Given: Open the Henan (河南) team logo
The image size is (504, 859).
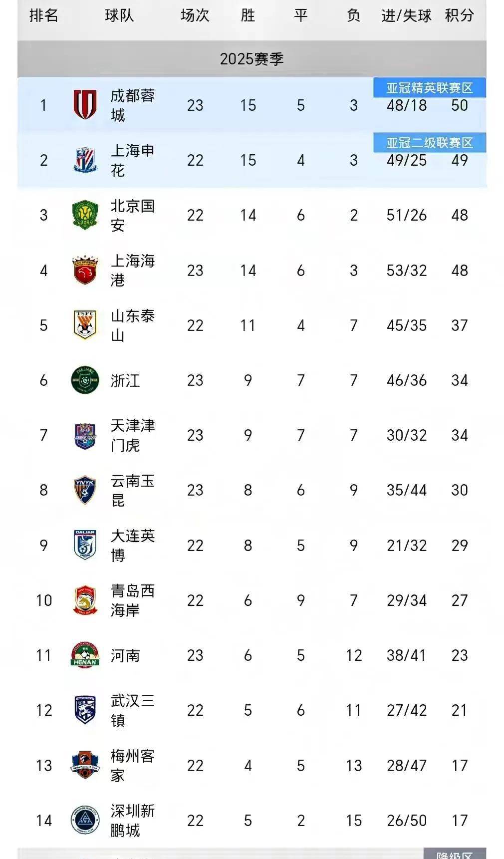Looking at the screenshot, I should [x=85, y=655].
